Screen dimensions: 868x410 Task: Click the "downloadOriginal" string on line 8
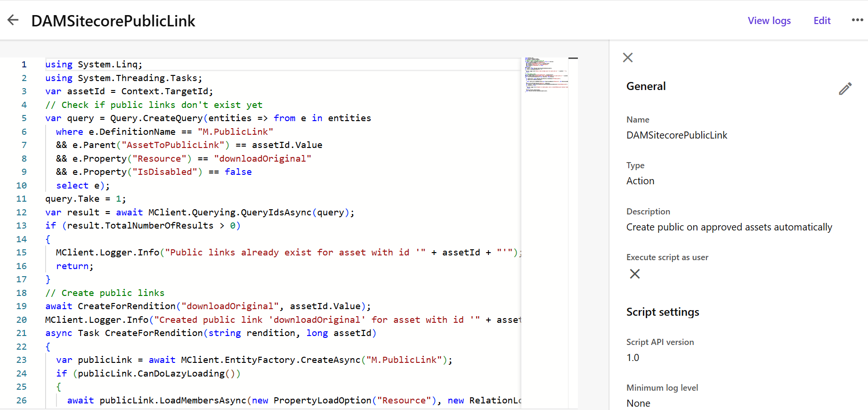(263, 159)
